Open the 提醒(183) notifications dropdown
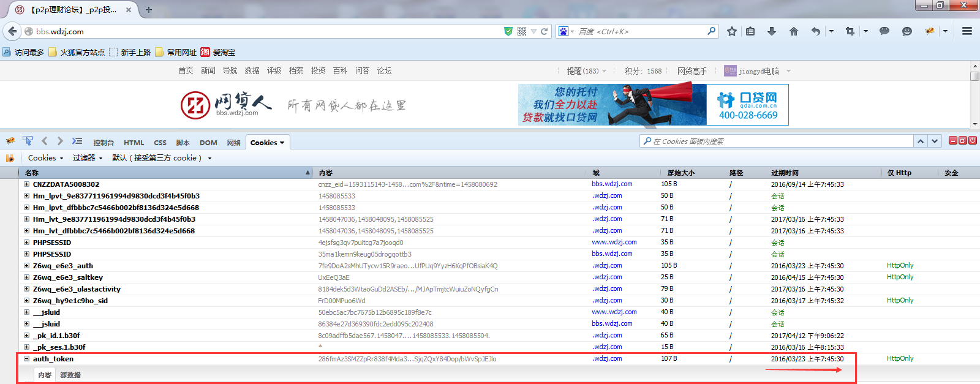This screenshot has width=980, height=384. (586, 71)
